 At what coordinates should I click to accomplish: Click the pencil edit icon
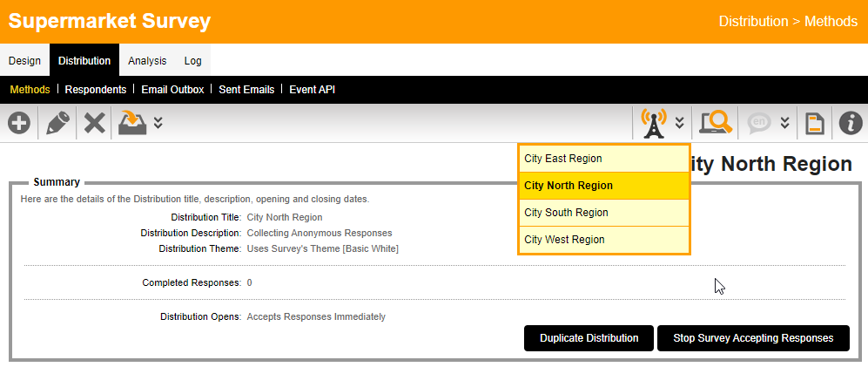pos(57,123)
